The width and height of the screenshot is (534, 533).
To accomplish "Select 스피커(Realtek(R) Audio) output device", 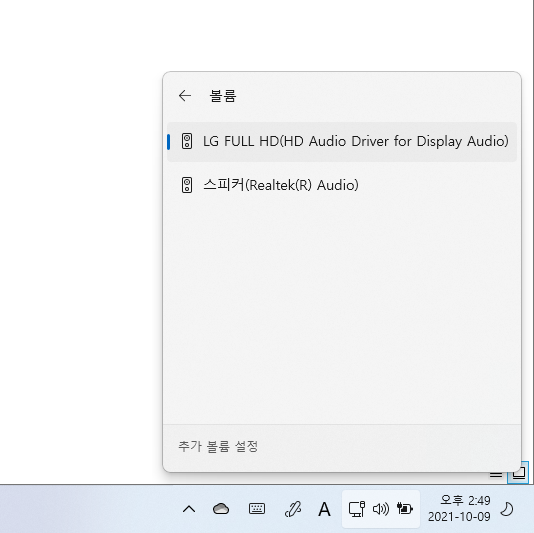I will 342,185.
